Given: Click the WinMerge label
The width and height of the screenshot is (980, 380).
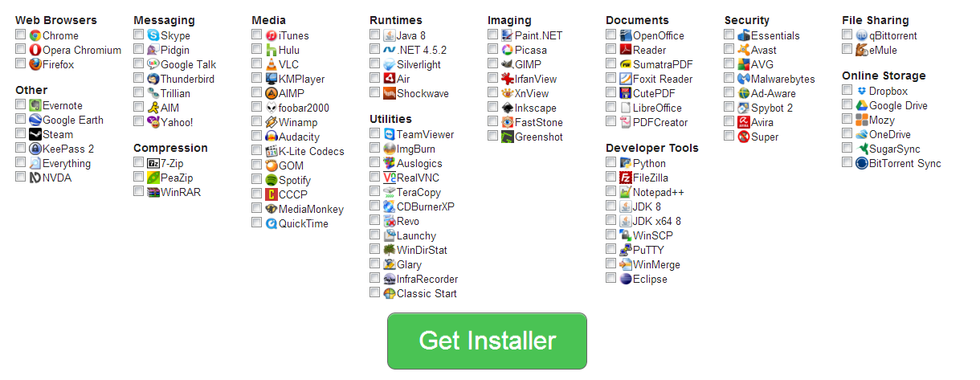Looking at the screenshot, I should (656, 264).
